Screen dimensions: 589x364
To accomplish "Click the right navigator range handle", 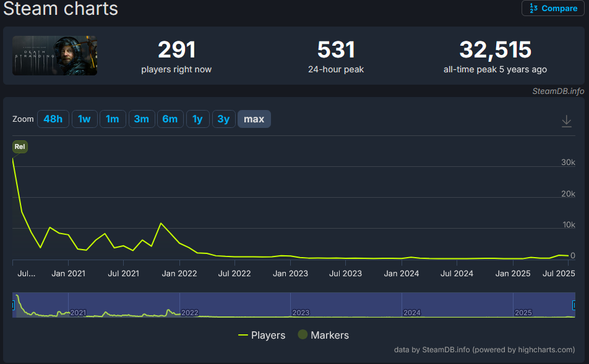I will 574,305.
